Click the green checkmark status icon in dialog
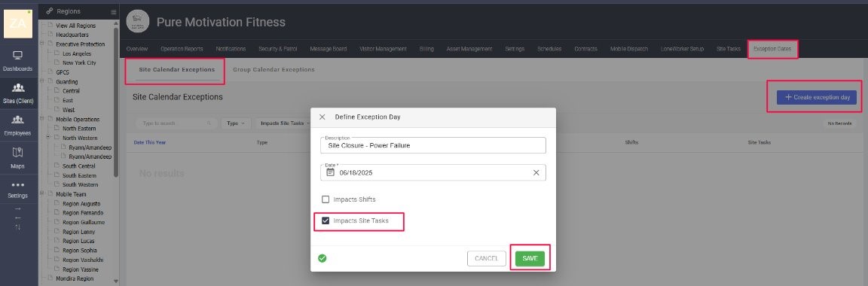The height and width of the screenshot is (286, 868). pos(322,258)
